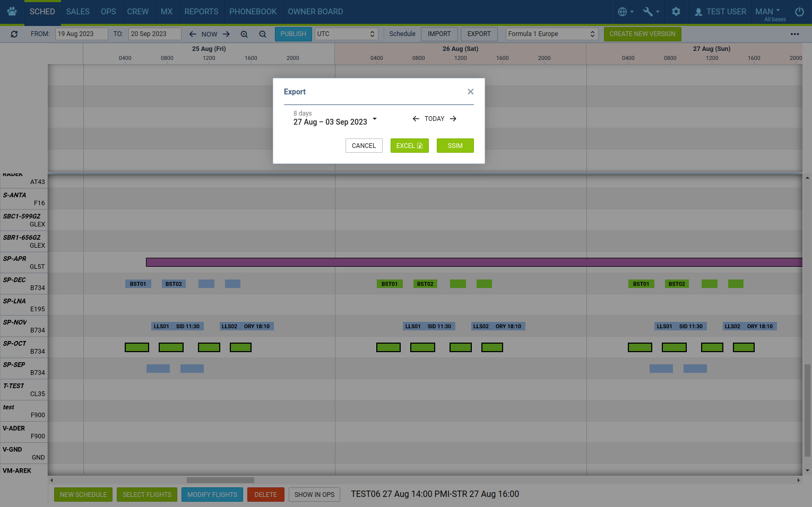
Task: Click the horizontal timeline scrollbar thumb
Action: click(220, 480)
